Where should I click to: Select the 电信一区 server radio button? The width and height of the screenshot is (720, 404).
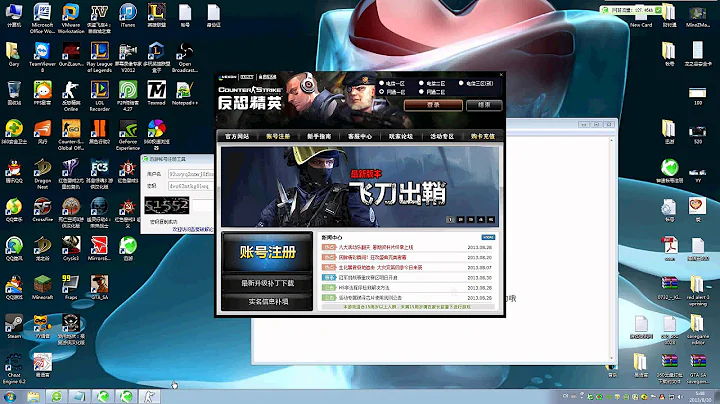381,84
